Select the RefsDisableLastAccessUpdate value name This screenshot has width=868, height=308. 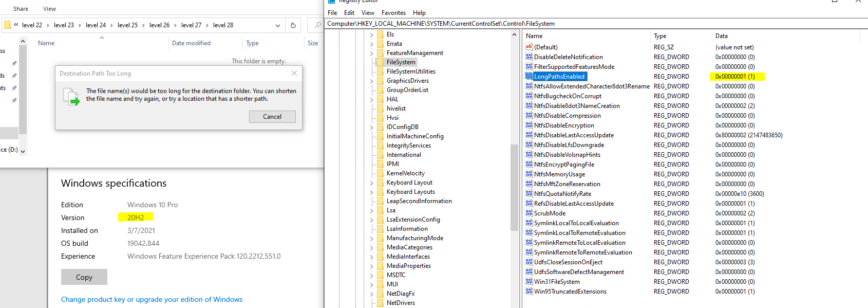click(574, 203)
